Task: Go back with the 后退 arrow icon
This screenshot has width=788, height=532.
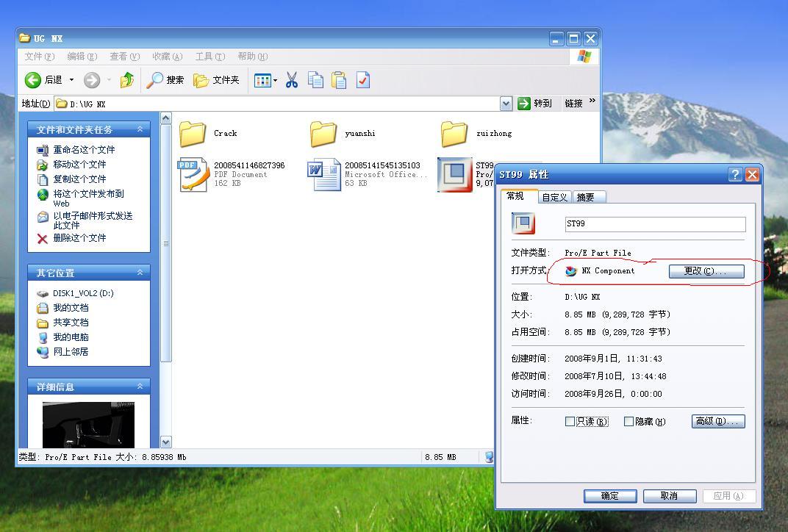Action: click(x=33, y=80)
